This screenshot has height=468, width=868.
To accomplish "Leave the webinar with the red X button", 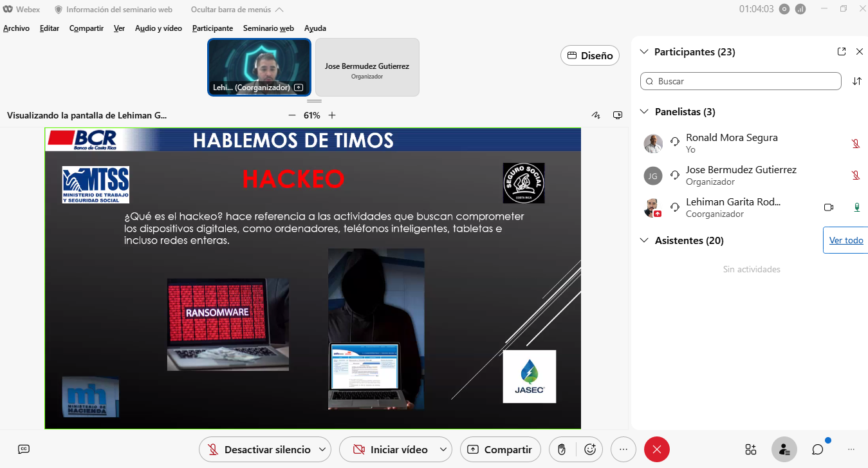I will (657, 450).
